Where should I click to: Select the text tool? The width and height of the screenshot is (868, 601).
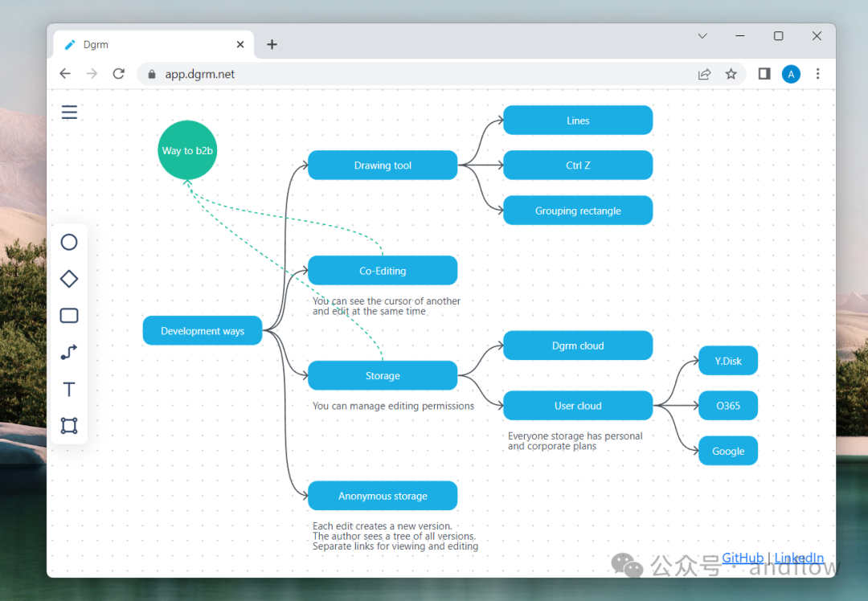(69, 389)
